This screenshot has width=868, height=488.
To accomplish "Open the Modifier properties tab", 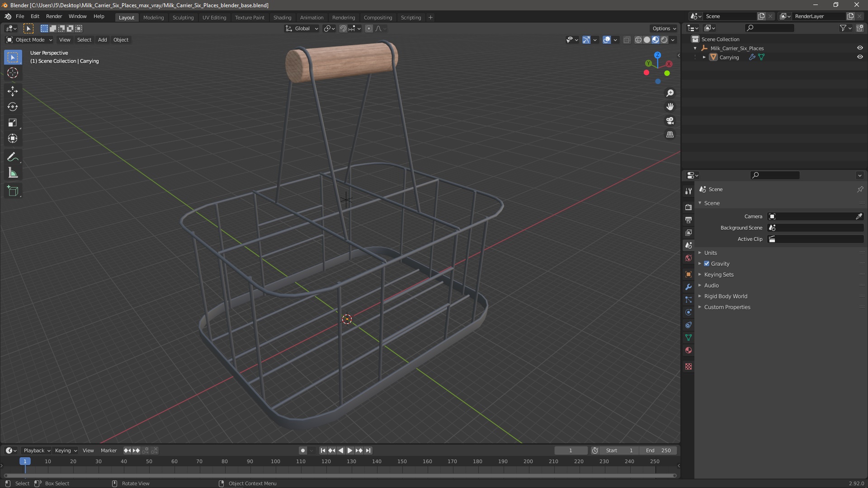I will click(689, 287).
